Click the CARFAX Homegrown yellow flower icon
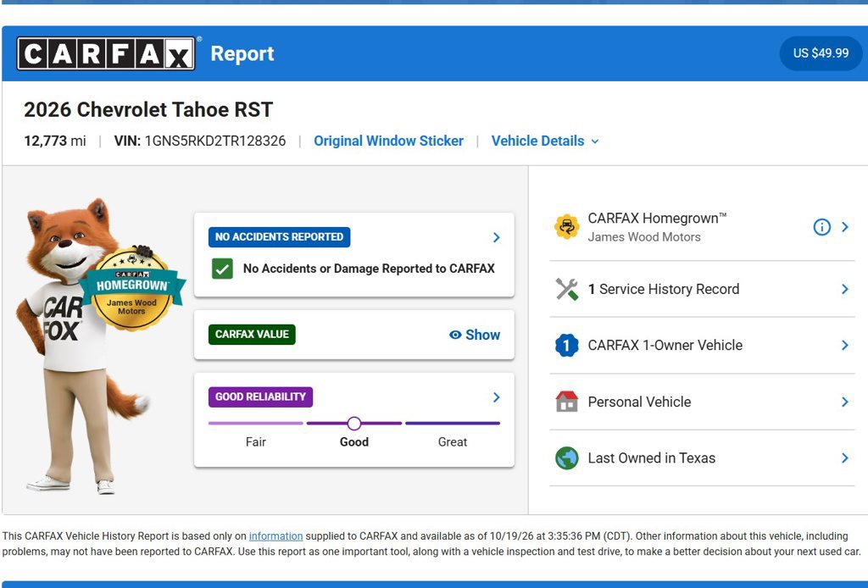 pyautogui.click(x=567, y=227)
